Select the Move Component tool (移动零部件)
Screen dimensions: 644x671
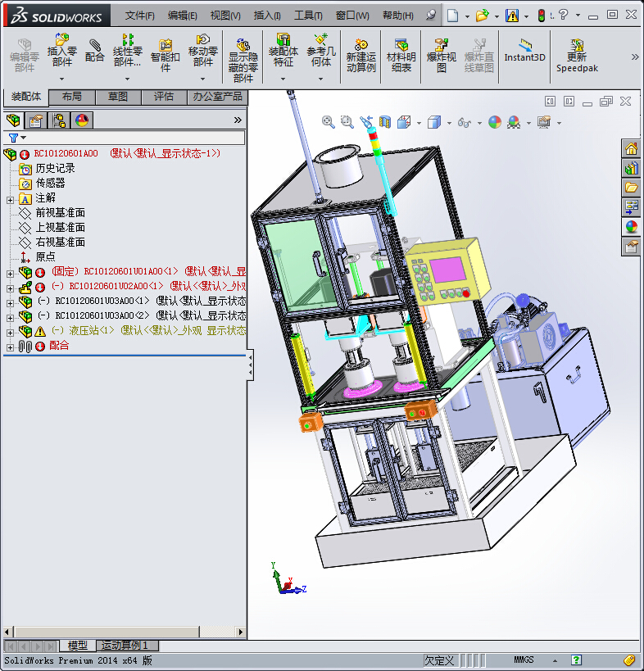(203, 50)
